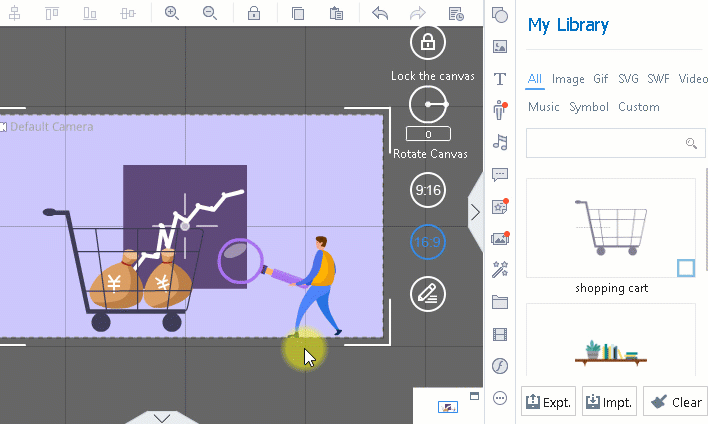Image resolution: width=708 pixels, height=424 pixels.
Task: Toggle Lock the canvas button
Action: point(428,42)
